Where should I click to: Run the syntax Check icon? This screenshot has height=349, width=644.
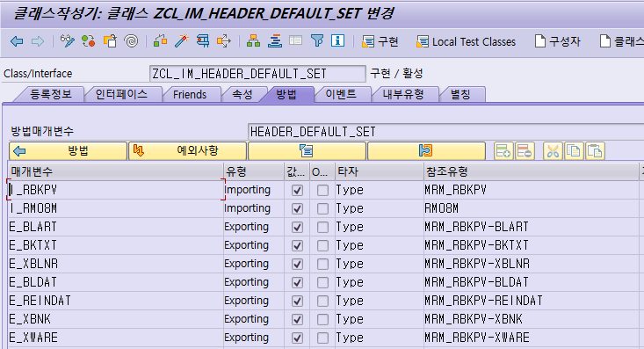(x=160, y=41)
